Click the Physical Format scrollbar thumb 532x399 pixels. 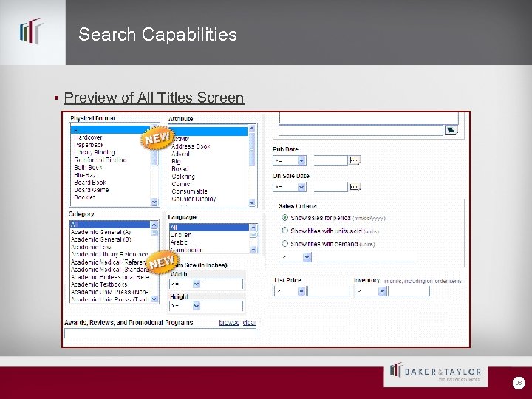(154, 158)
